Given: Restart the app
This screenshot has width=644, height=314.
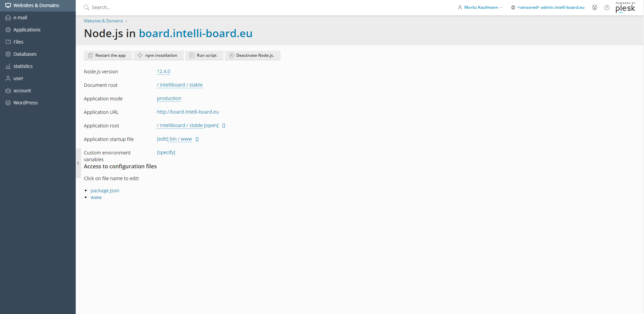Looking at the screenshot, I should coord(108,55).
